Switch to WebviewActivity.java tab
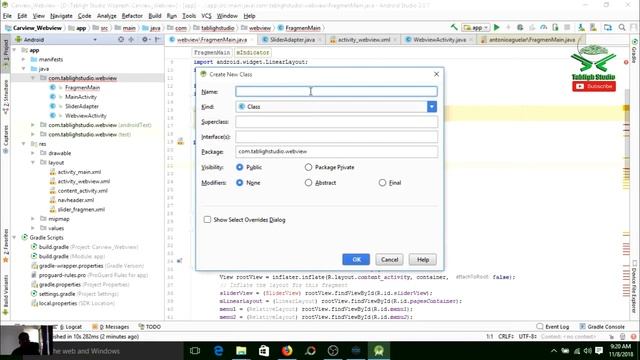 click(439, 40)
